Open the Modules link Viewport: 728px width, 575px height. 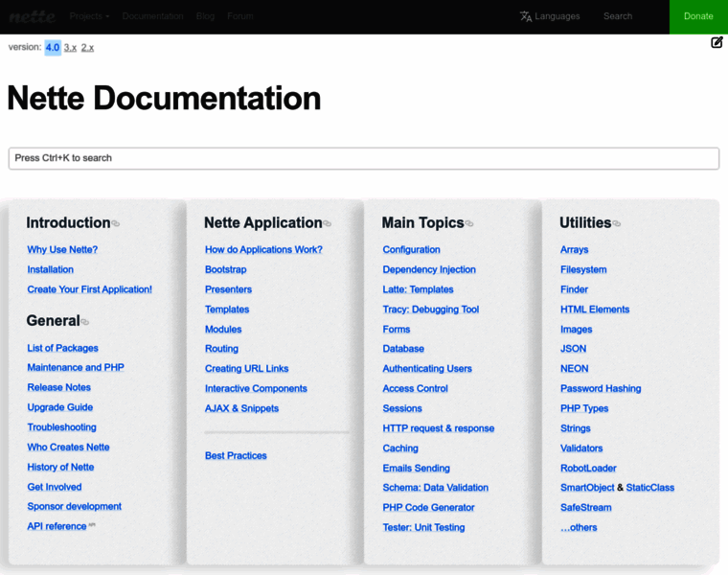[223, 330]
